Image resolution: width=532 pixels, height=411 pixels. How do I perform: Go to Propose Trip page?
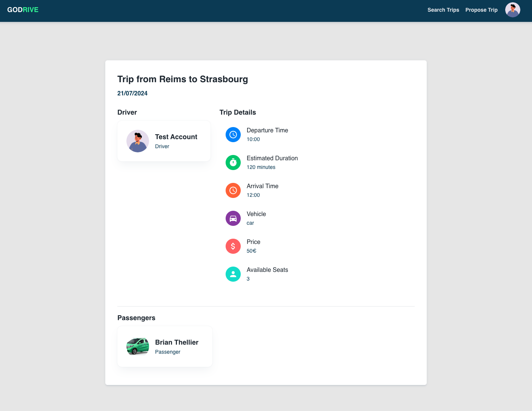[481, 10]
